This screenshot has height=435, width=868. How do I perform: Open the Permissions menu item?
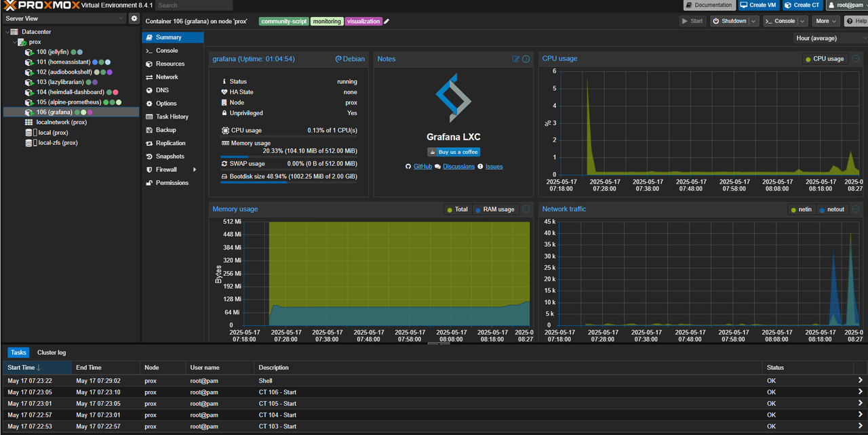[x=173, y=183]
